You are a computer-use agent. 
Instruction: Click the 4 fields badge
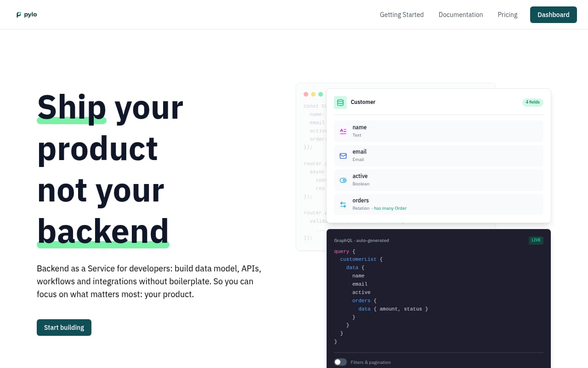coord(533,102)
